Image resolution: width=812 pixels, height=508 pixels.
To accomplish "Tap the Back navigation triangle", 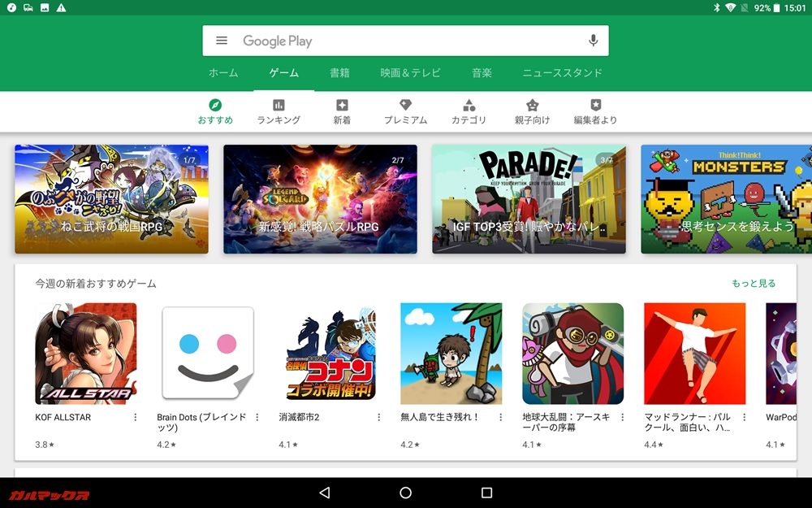I will pos(325,491).
